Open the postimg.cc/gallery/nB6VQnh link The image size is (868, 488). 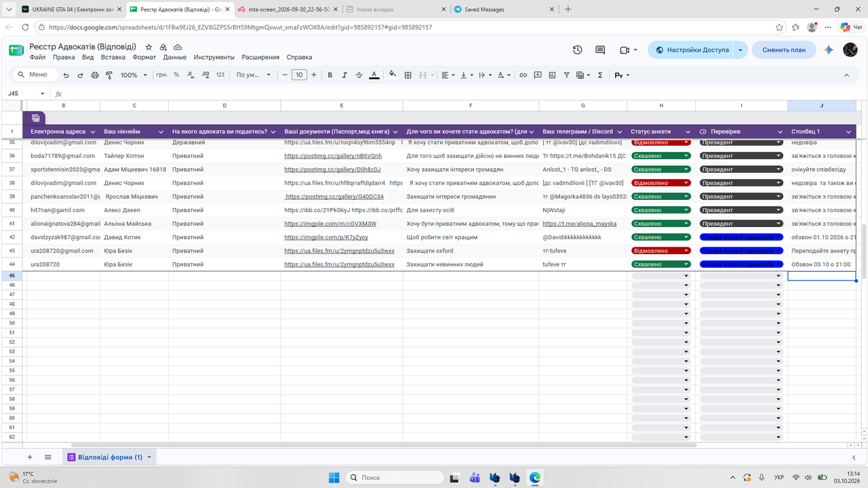click(x=333, y=156)
